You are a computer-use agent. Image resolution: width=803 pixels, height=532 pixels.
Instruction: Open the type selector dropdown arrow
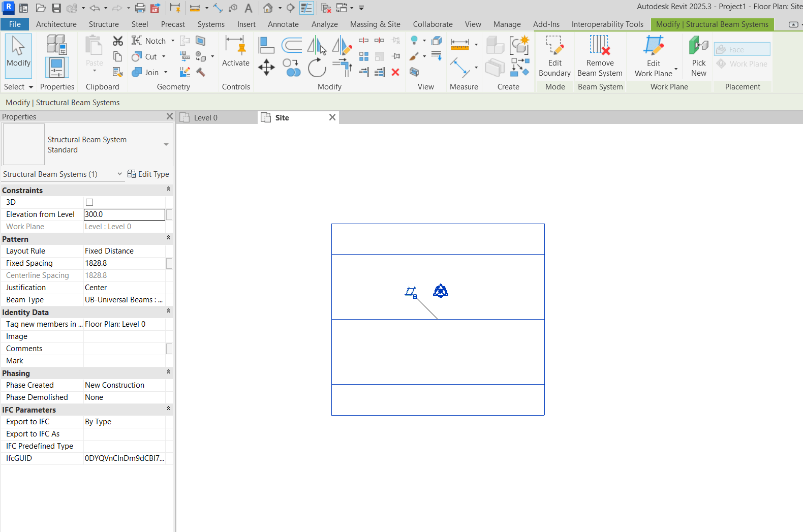[x=166, y=145]
